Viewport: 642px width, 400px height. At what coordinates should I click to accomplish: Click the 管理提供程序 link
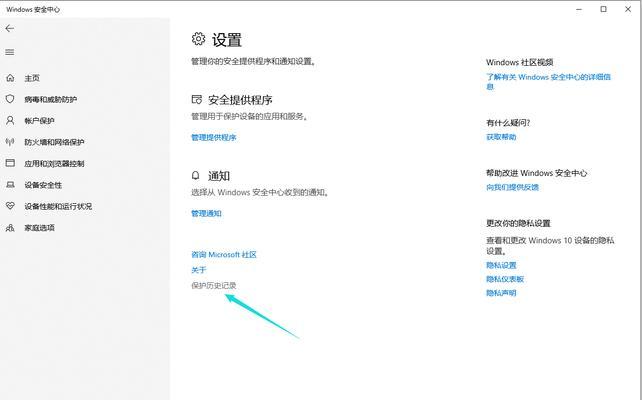point(214,137)
